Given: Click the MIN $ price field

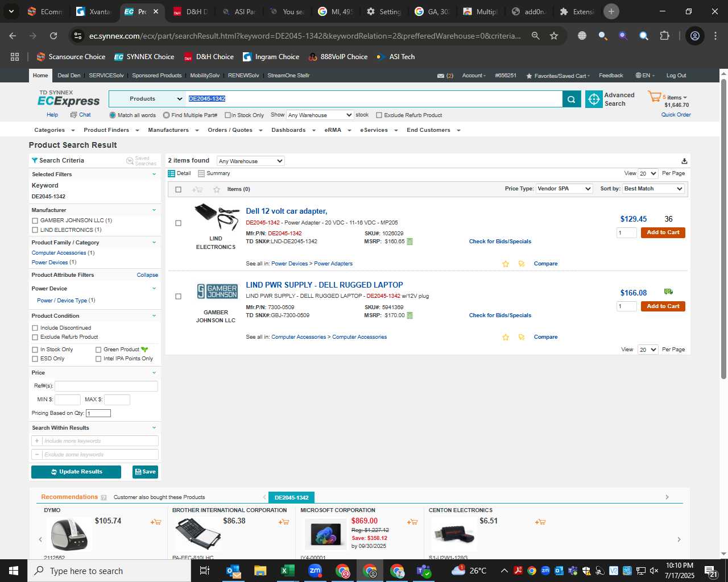Looking at the screenshot, I should (x=67, y=400).
